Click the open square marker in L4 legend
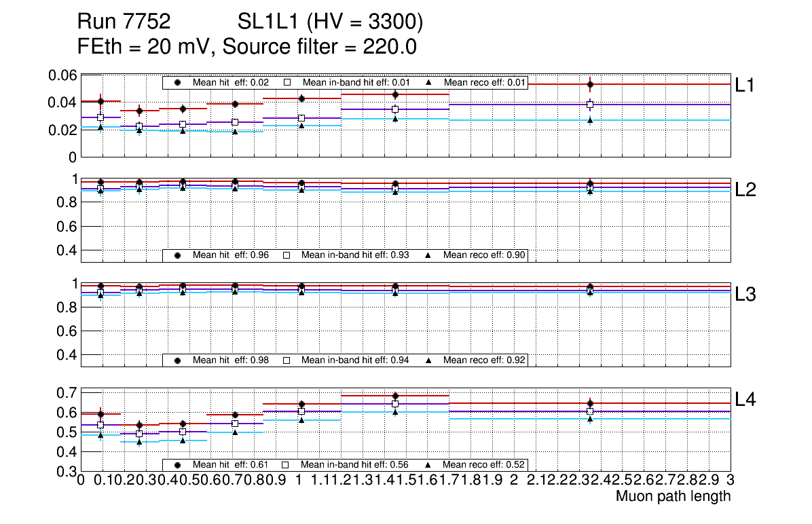This screenshot has height=524, width=812. [x=287, y=465]
